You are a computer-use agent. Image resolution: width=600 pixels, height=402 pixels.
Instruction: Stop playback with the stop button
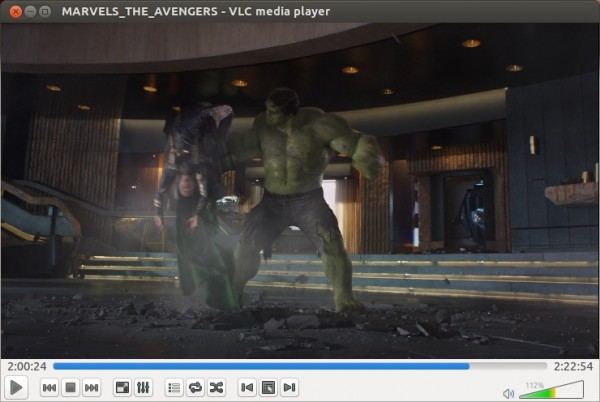(70, 387)
